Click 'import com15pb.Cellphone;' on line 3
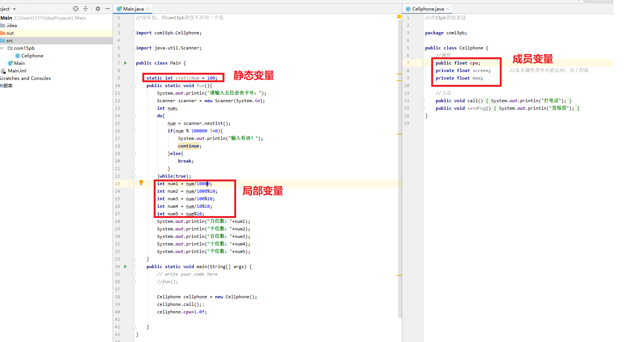The width and height of the screenshot is (644, 342). coord(169,33)
